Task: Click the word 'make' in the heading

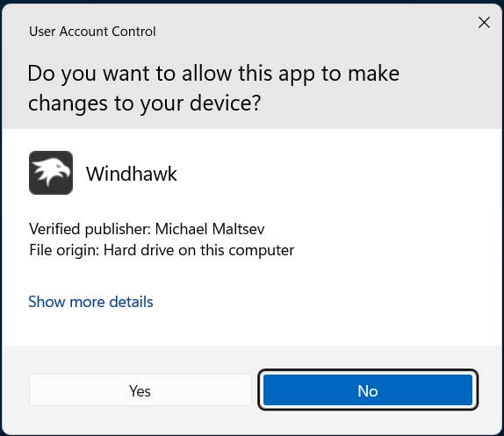Action: click(x=373, y=73)
